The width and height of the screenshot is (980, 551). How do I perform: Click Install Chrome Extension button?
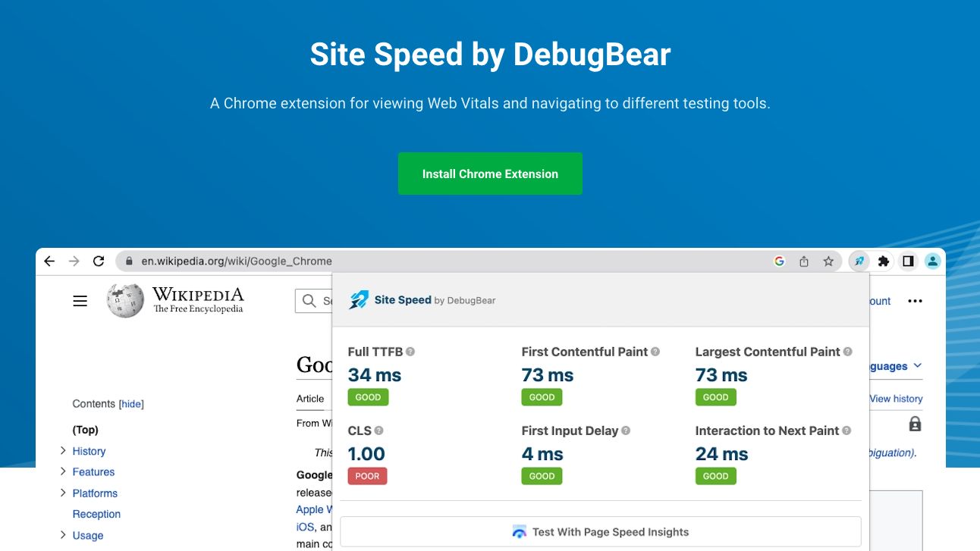pyautogui.click(x=490, y=174)
